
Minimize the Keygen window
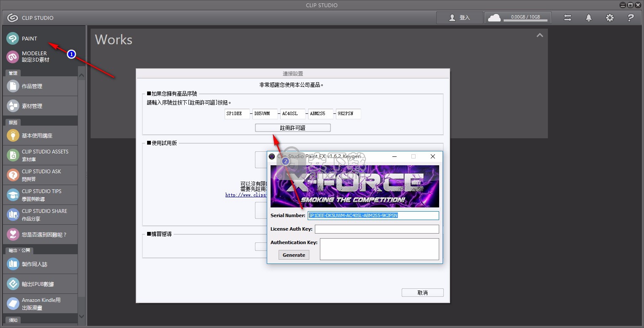coord(394,156)
